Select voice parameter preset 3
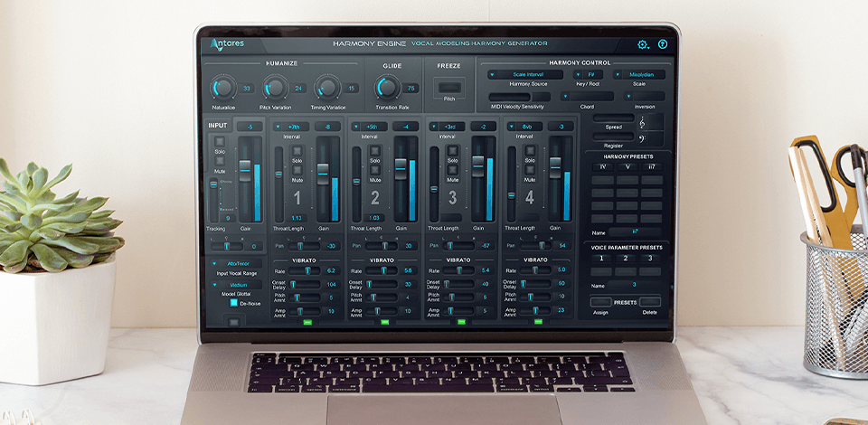The image size is (868, 425). click(x=650, y=258)
